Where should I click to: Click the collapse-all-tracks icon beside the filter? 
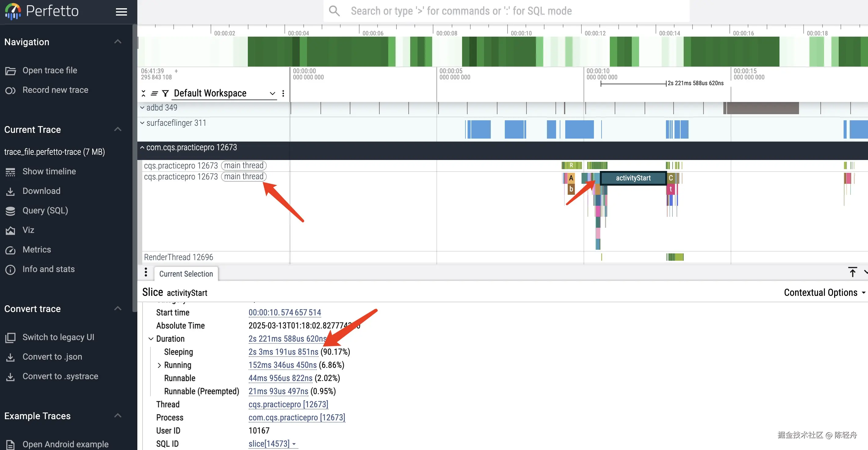point(143,93)
